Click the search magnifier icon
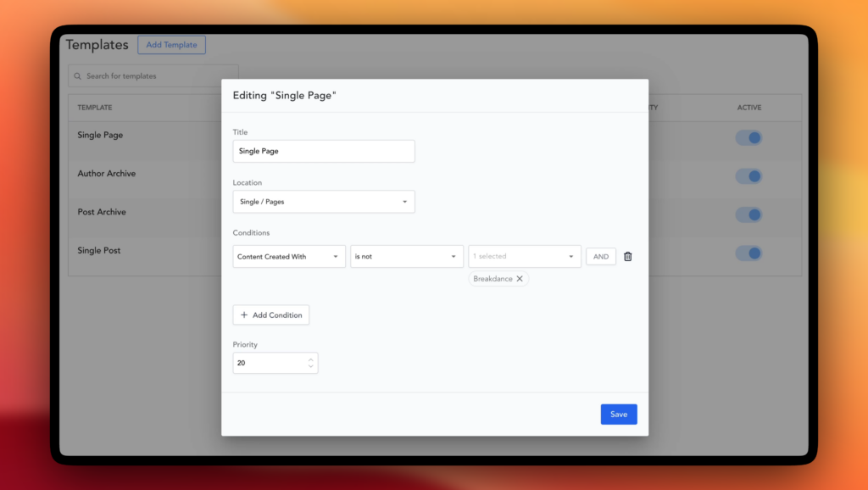This screenshot has height=490, width=868. click(78, 76)
